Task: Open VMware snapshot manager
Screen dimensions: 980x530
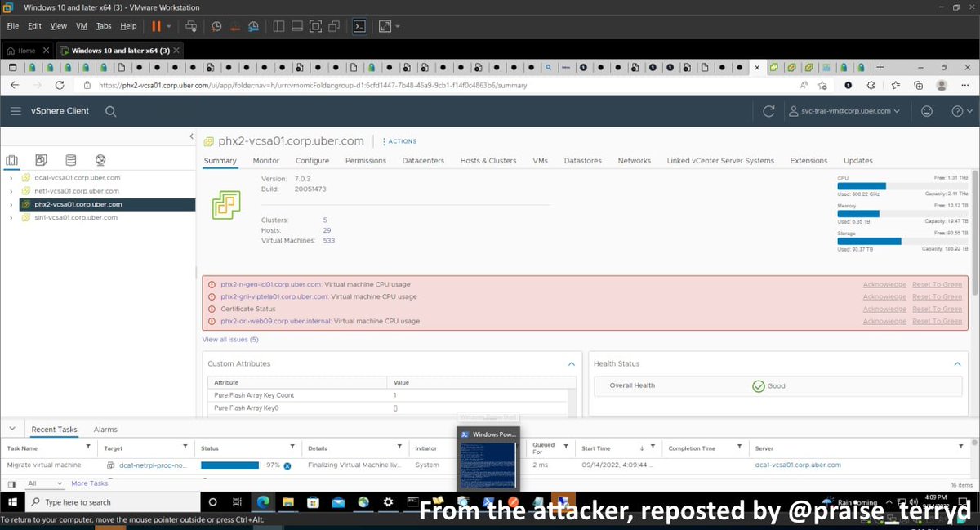Action: tap(252, 26)
